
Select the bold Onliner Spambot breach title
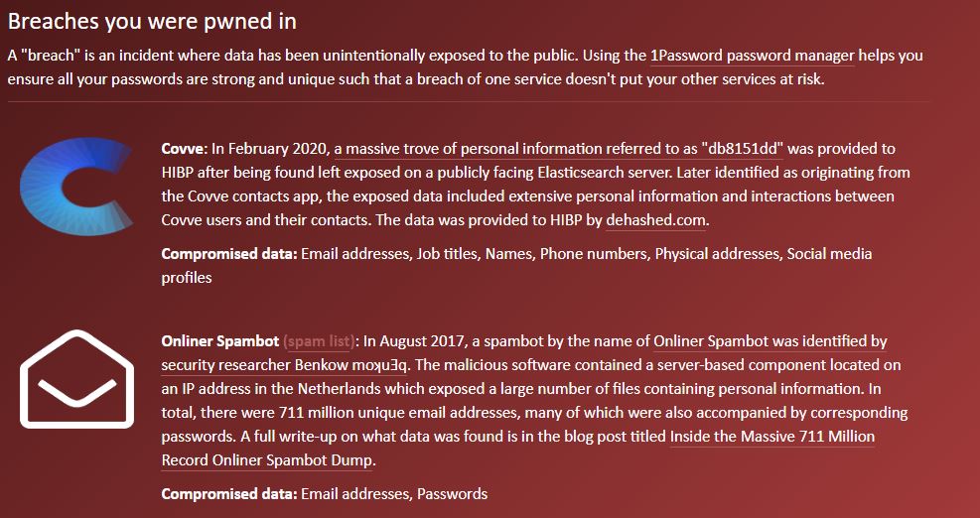[x=220, y=341]
